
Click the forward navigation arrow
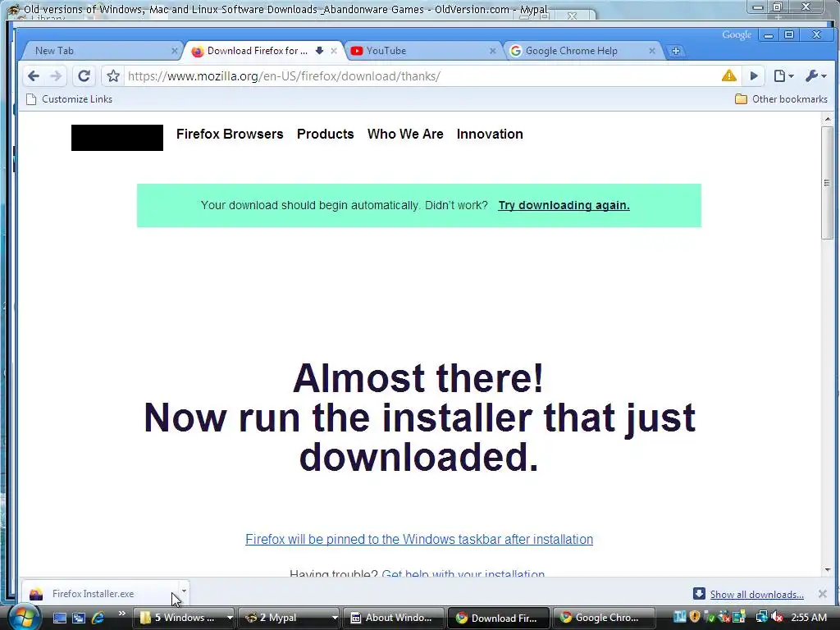(x=56, y=76)
